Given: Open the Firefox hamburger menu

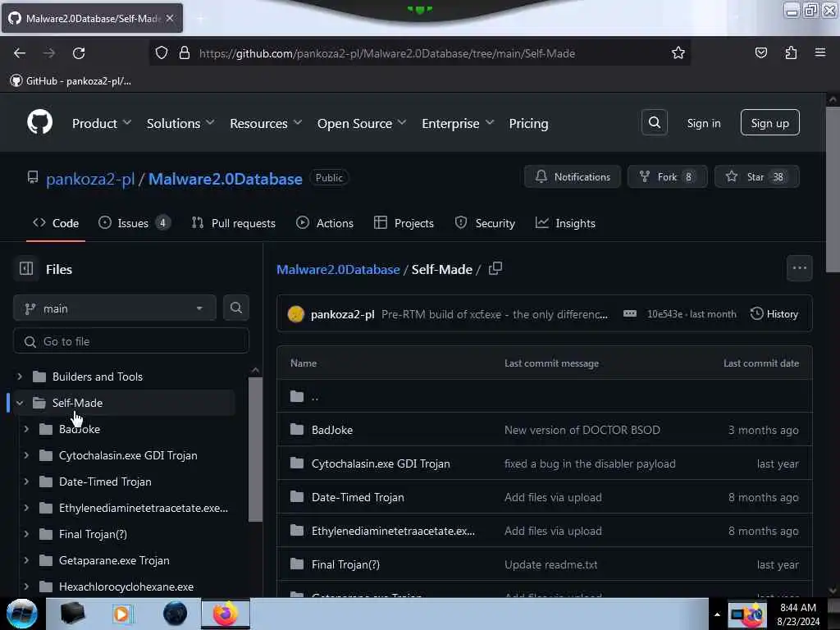Looking at the screenshot, I should [x=820, y=53].
